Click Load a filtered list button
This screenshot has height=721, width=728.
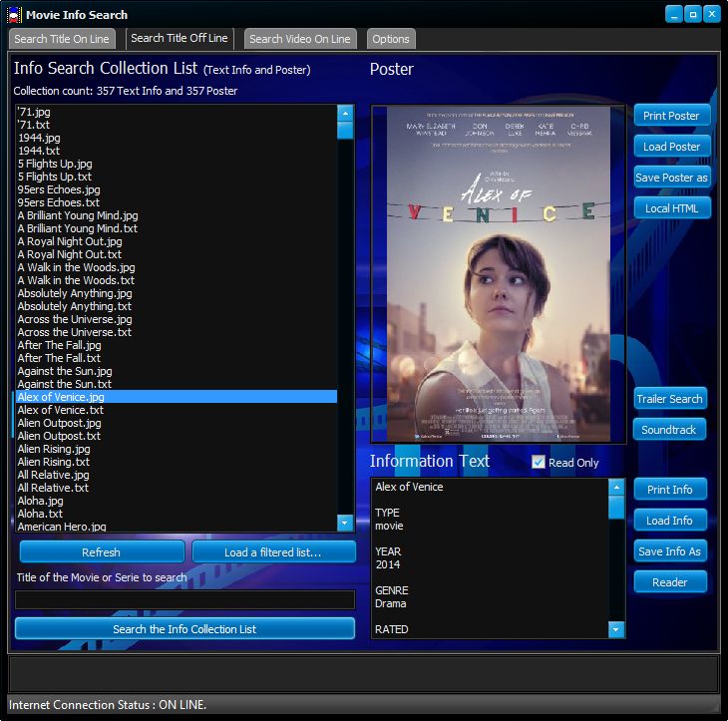(273, 552)
